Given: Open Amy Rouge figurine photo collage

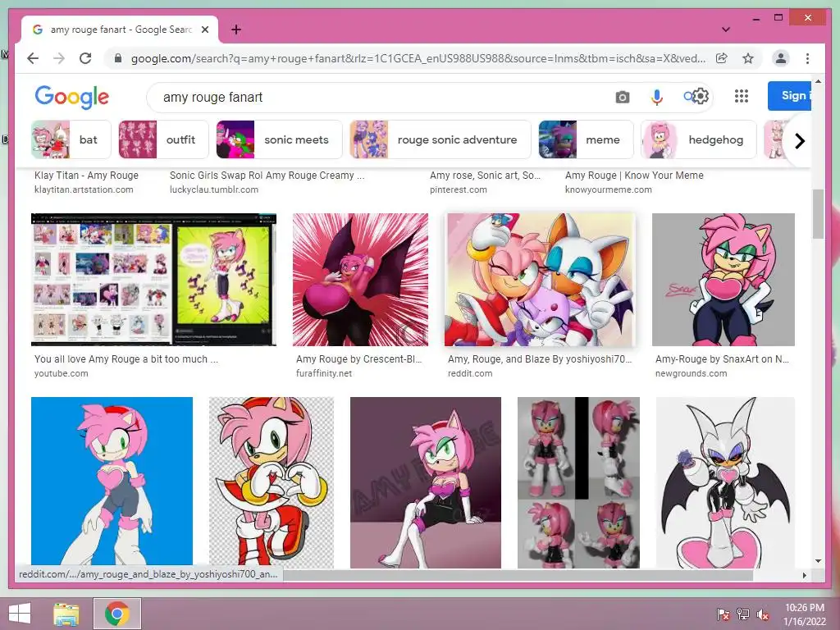Looking at the screenshot, I should click(x=578, y=482).
